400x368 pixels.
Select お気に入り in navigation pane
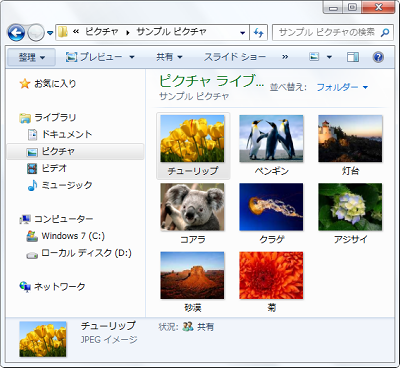[55, 83]
